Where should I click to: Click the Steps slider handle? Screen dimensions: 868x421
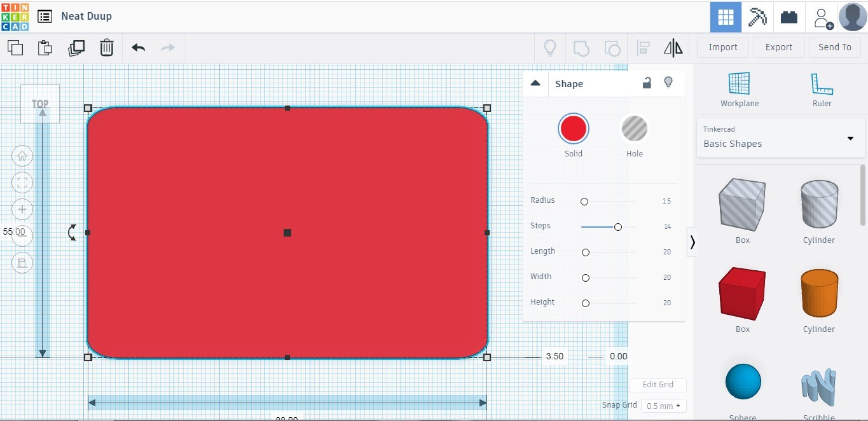pyautogui.click(x=617, y=227)
